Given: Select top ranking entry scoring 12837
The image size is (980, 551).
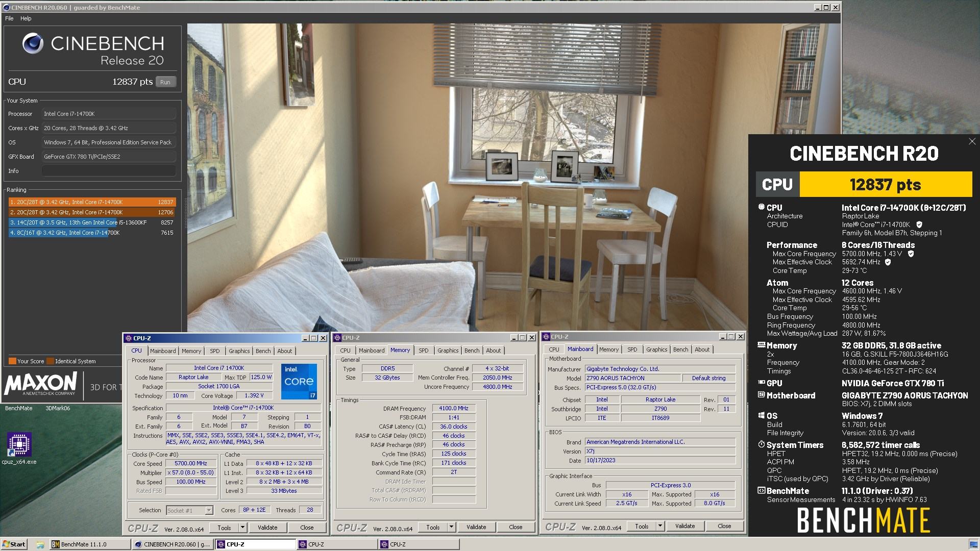Looking at the screenshot, I should 92,202.
